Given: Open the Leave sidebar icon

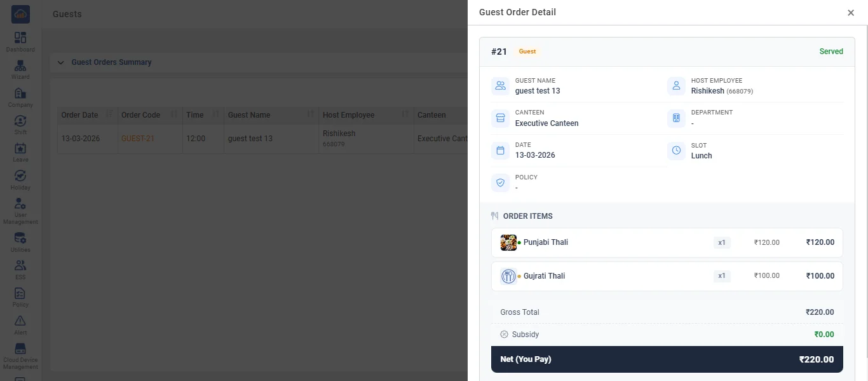Looking at the screenshot, I should tap(20, 152).
